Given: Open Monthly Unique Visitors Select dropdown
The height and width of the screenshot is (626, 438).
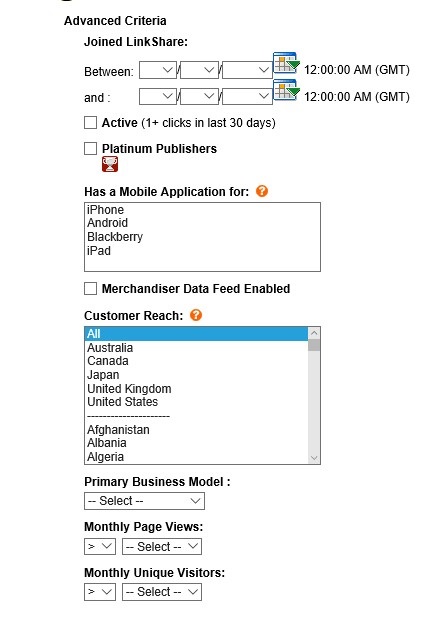Looking at the screenshot, I should coord(162,592).
